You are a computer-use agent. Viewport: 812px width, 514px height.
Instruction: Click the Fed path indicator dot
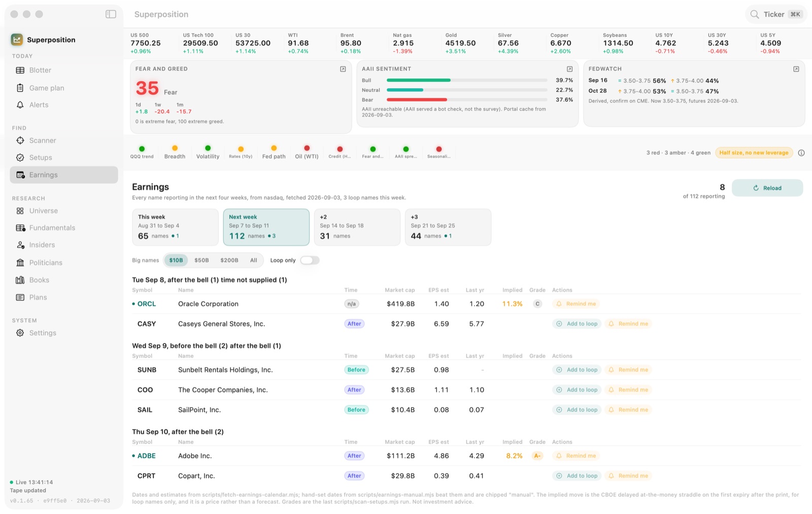coord(274,148)
